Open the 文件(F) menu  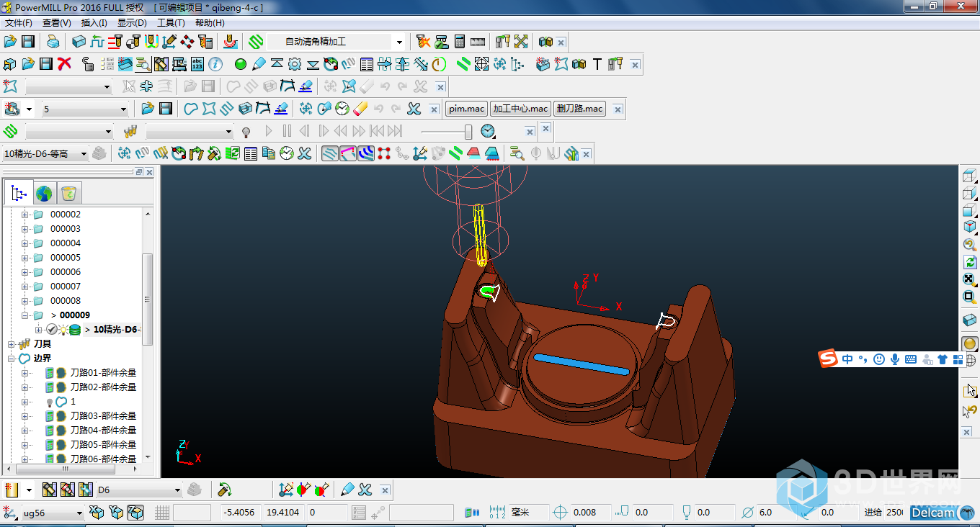[x=19, y=23]
